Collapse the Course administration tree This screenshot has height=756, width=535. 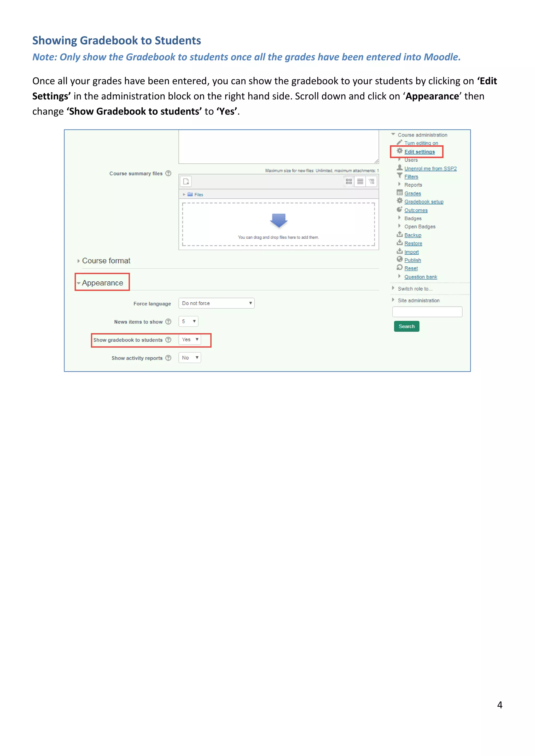pyautogui.click(x=393, y=134)
